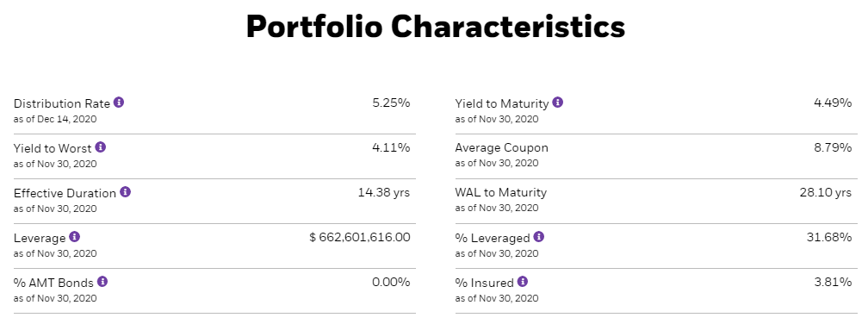The height and width of the screenshot is (324, 868).
Task: Click the info icon next to % Leveraged
Action: click(539, 237)
